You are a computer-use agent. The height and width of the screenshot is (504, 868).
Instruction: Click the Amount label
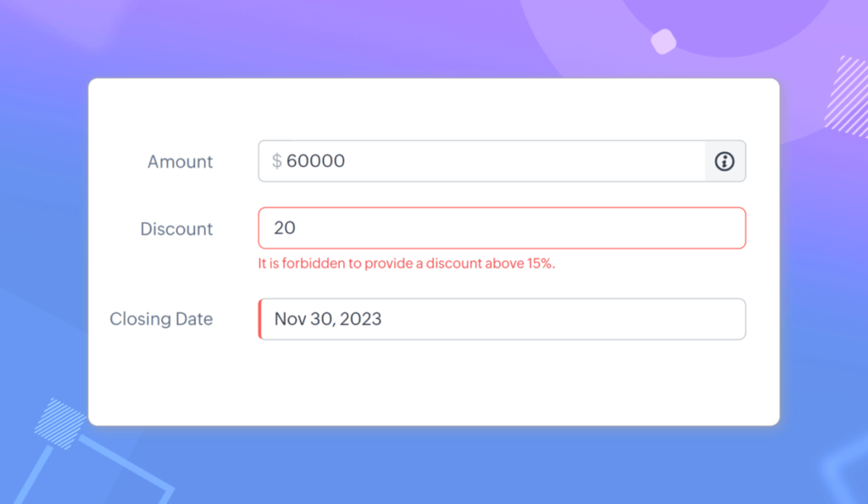[180, 161]
